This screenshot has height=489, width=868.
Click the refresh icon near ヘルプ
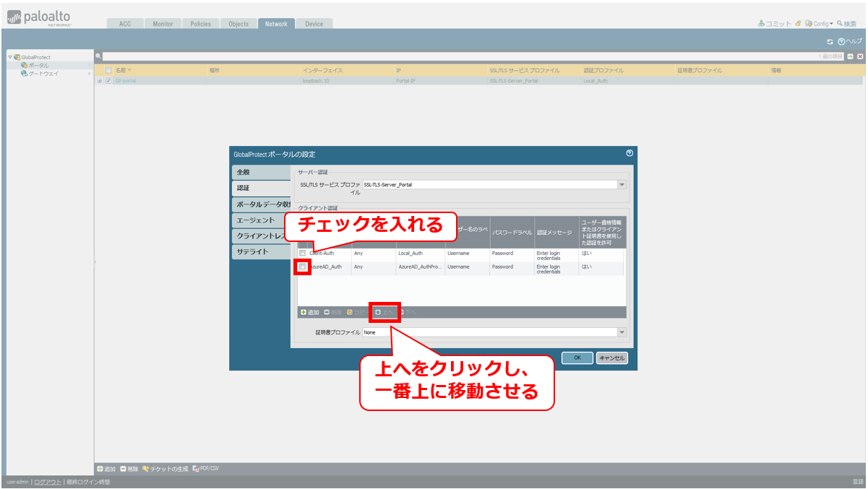pos(830,42)
